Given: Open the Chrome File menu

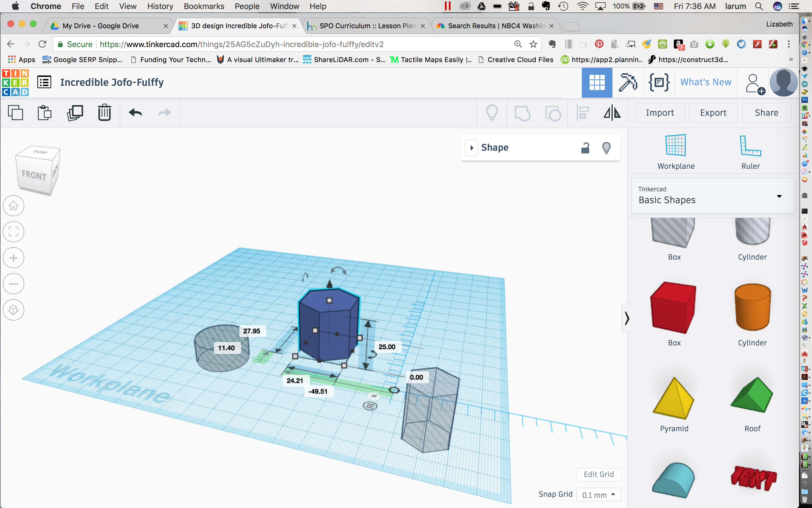Looking at the screenshot, I should click(x=78, y=6).
